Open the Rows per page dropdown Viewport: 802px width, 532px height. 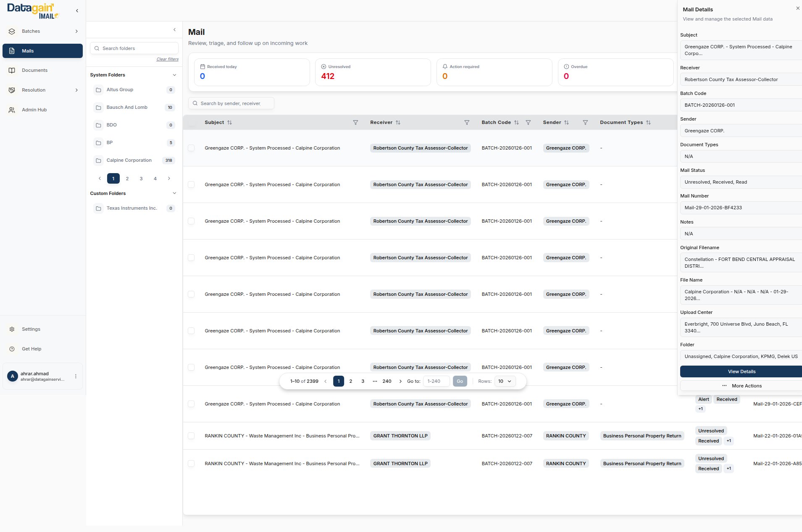point(505,381)
